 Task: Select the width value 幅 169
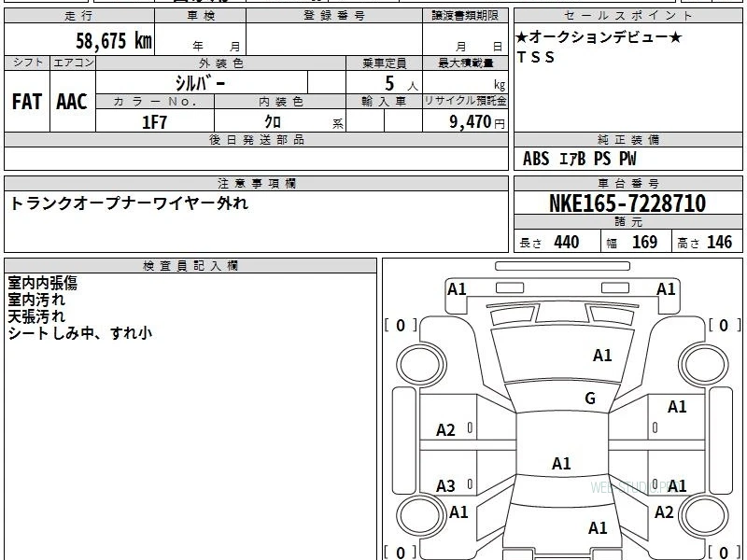click(632, 243)
